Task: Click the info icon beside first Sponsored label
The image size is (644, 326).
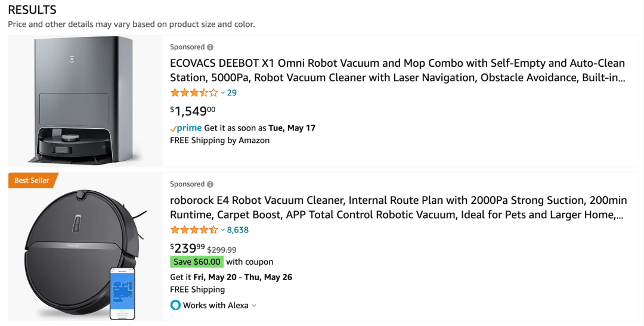Action: [x=210, y=47]
